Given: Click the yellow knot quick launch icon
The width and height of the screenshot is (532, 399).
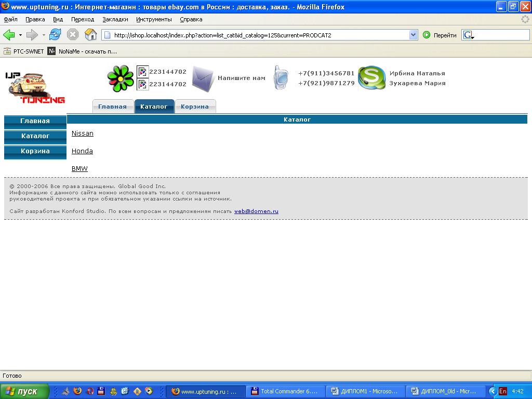Looking at the screenshot, I should [113, 391].
